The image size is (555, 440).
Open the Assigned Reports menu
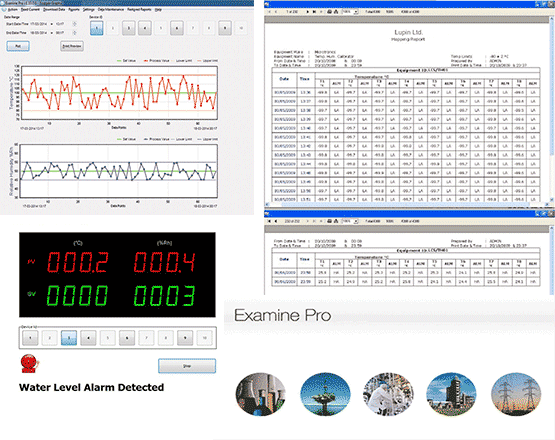point(139,10)
